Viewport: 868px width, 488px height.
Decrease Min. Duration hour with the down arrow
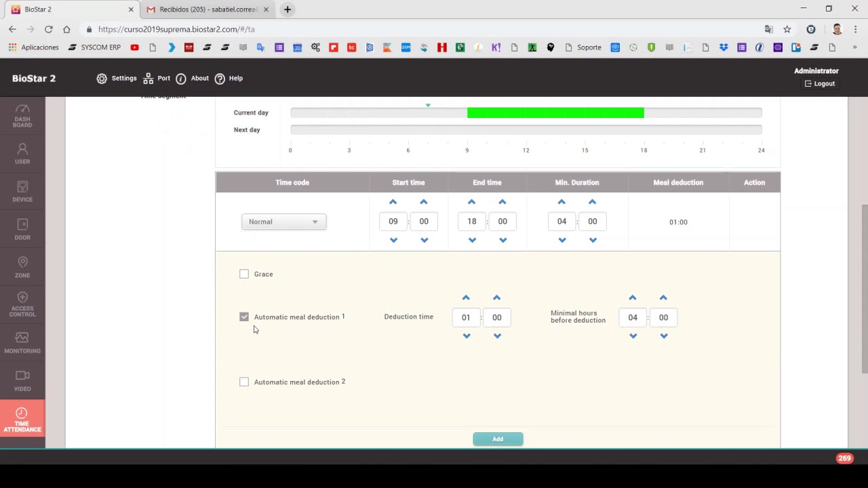tap(562, 240)
